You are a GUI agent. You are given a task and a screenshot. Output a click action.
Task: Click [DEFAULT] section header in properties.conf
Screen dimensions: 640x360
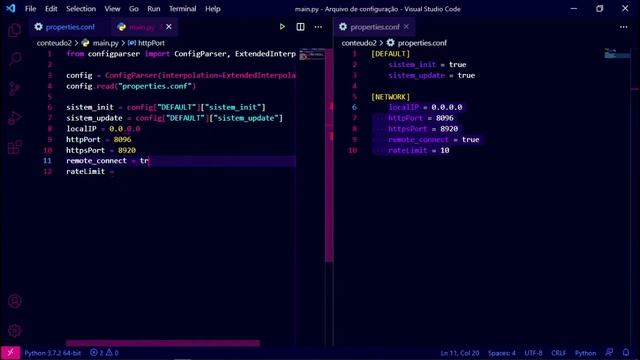391,53
